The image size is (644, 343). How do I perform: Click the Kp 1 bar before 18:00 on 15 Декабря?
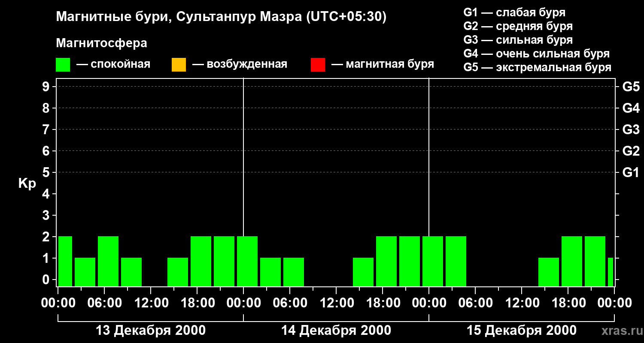point(549,272)
